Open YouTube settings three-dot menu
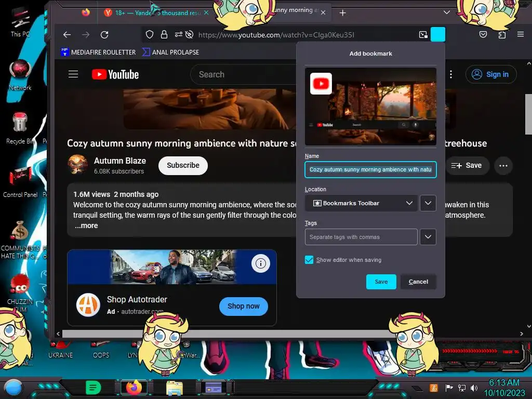 (450, 74)
